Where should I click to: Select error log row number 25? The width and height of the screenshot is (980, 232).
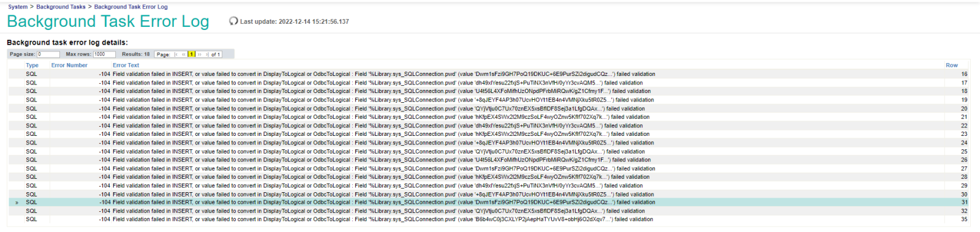(x=489, y=151)
